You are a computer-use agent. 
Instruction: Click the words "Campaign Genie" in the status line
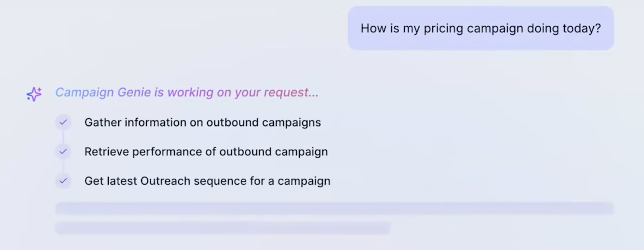coord(103,92)
